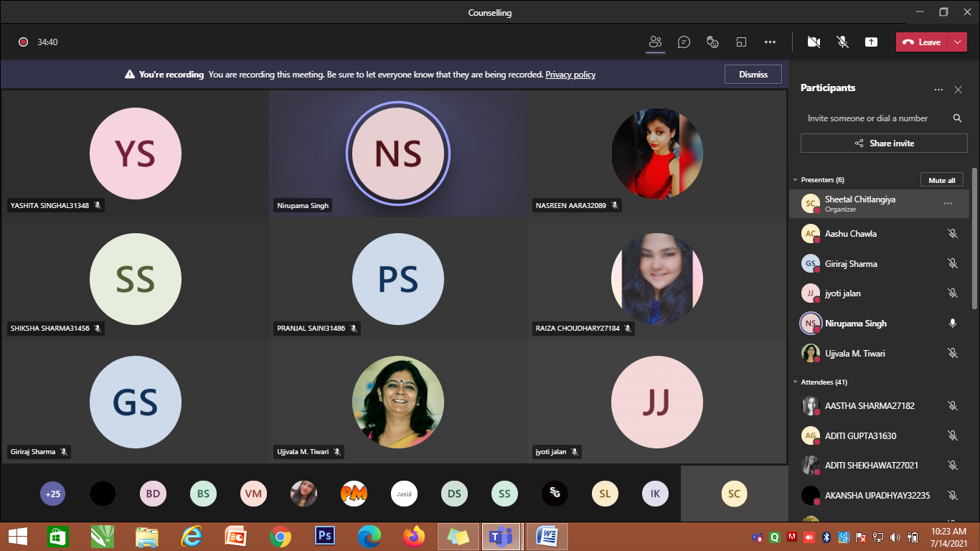
Task: Open Participants panel more options ellipsis
Action: [938, 90]
